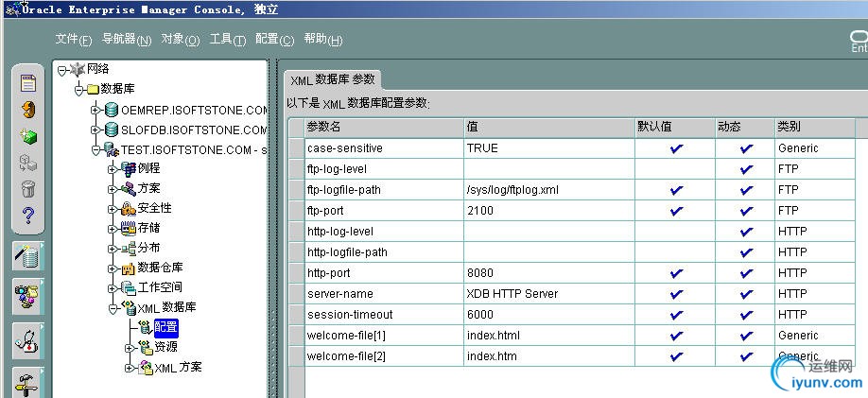
Task: Click the XML Schema (XML 方案) icon
Action: pyautogui.click(x=145, y=367)
